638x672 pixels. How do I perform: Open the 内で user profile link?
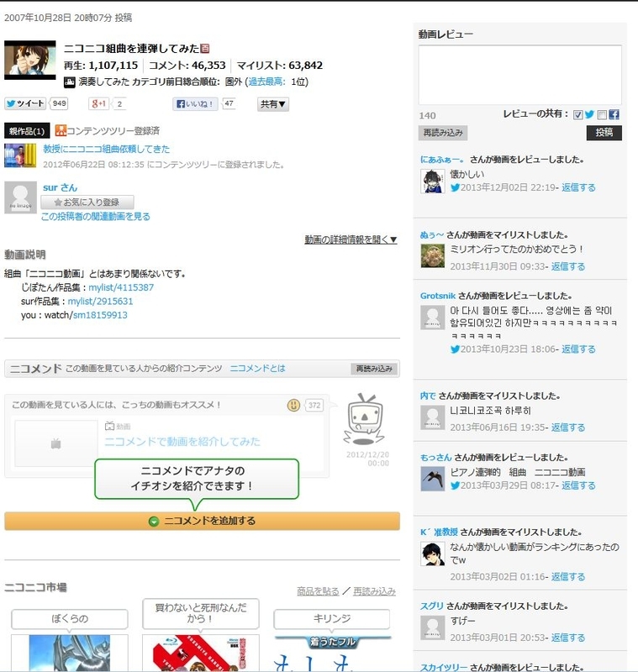(428, 396)
